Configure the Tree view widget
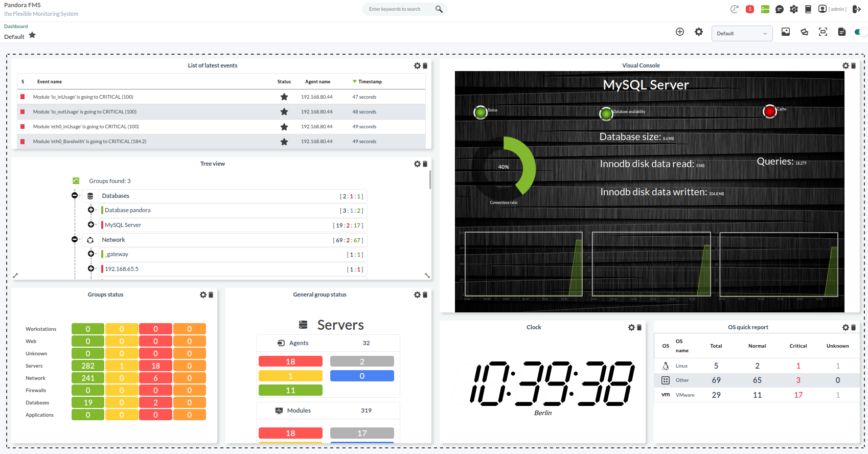Viewport: 868px width, 454px height. (417, 164)
